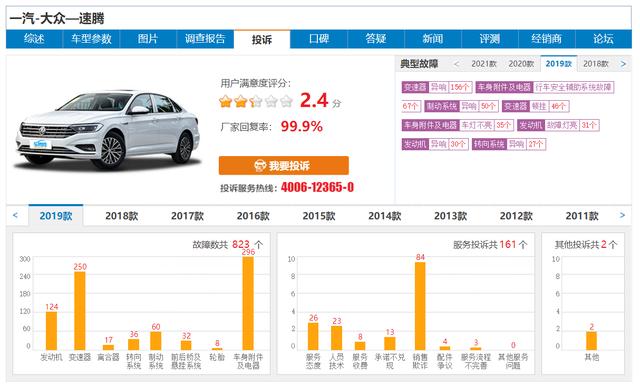The image size is (640, 386).
Task: Click the 发动机 故障灯亮 31个 tag
Action: [x=558, y=125]
